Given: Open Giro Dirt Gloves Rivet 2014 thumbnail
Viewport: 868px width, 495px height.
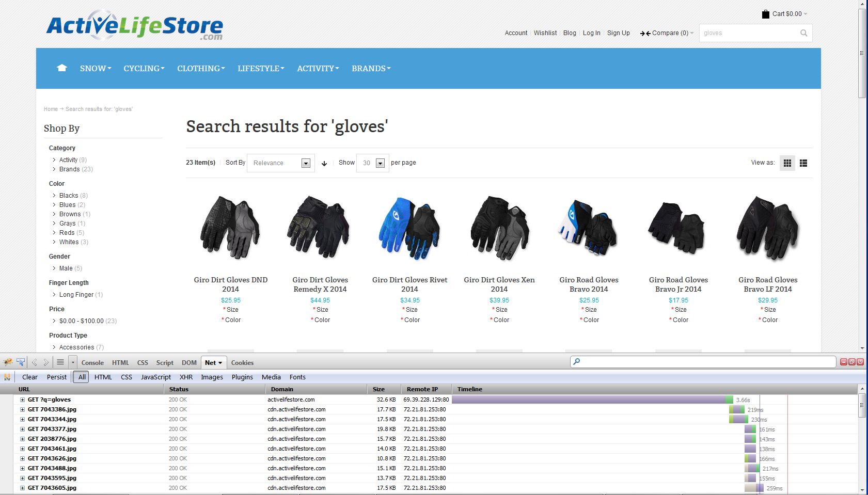Looking at the screenshot, I should click(x=409, y=228).
